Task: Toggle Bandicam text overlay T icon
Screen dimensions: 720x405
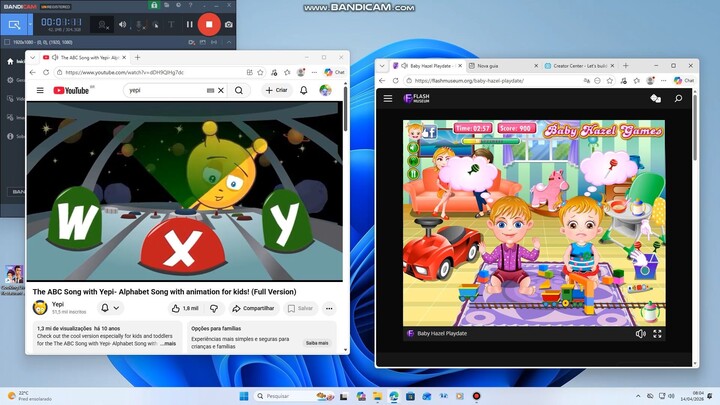Action: (x=171, y=25)
